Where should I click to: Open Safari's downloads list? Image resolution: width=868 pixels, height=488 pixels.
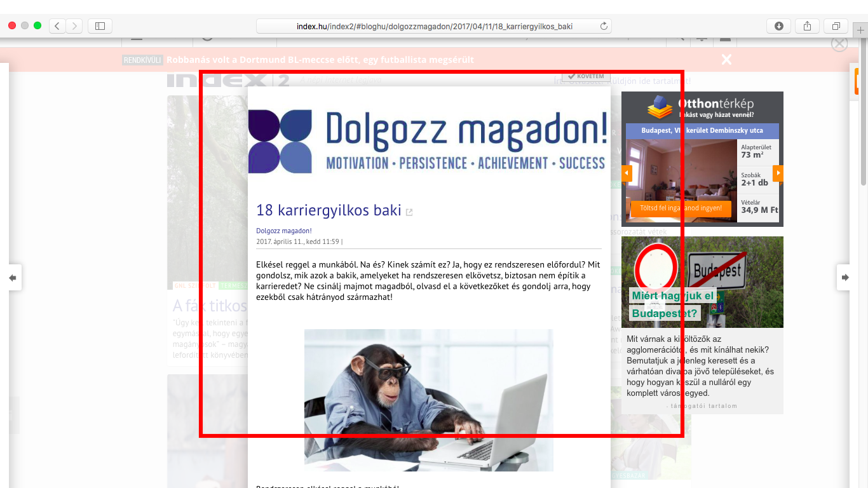[x=779, y=26]
